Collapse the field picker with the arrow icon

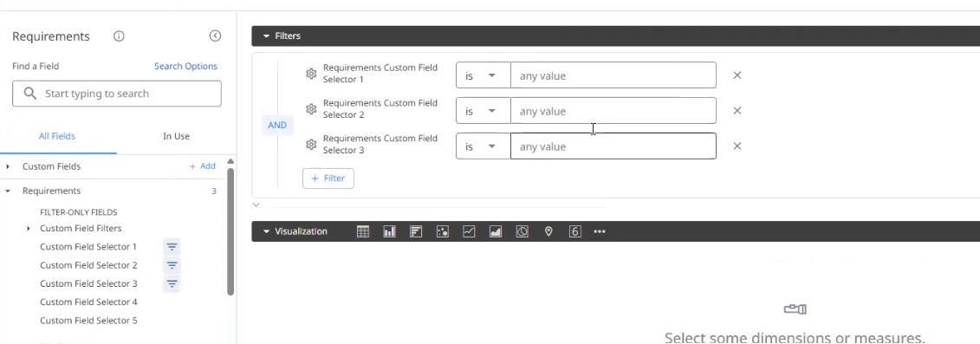pyautogui.click(x=215, y=36)
